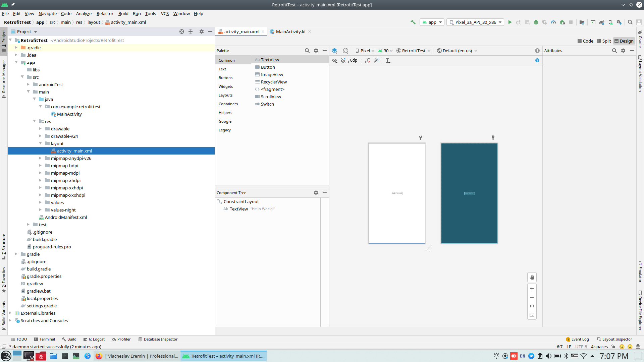This screenshot has height=362, width=644.
Task: Toggle View Options eye icon
Action: [334, 60]
